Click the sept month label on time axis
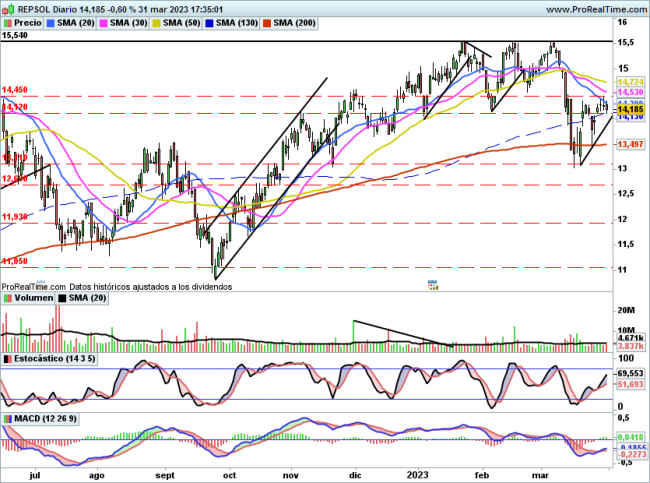The height and width of the screenshot is (483, 650). (165, 476)
